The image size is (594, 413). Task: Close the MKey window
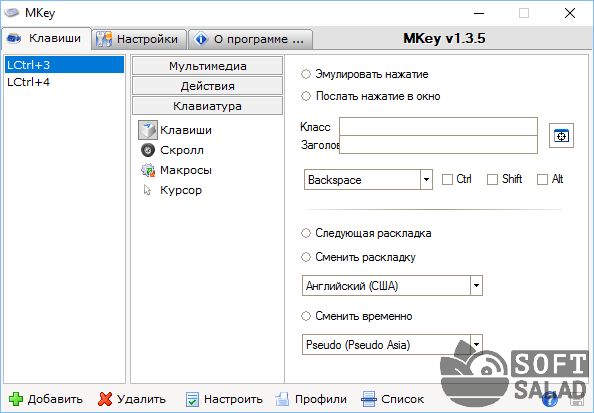click(570, 13)
